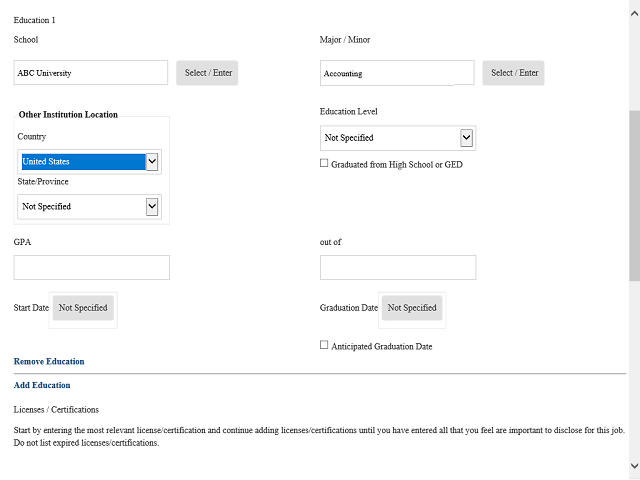Click the GPA input field
The height and width of the screenshot is (480, 640).
[x=91, y=267]
